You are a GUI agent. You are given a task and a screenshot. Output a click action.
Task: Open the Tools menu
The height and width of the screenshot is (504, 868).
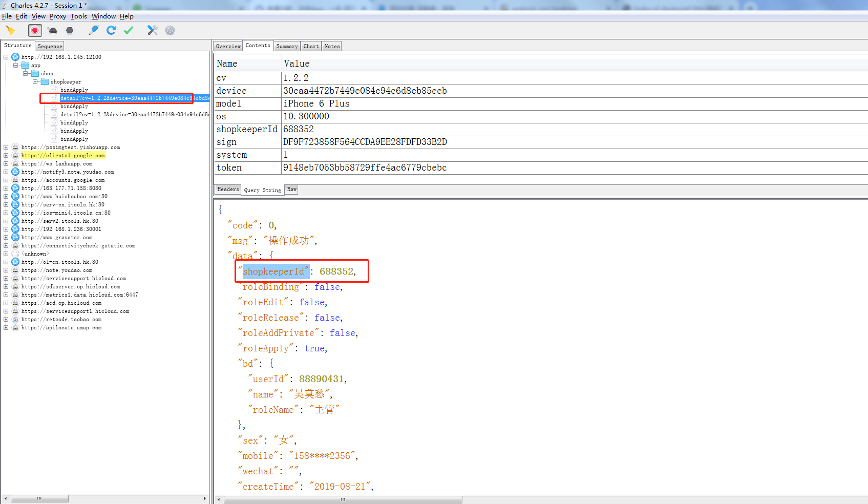point(79,16)
